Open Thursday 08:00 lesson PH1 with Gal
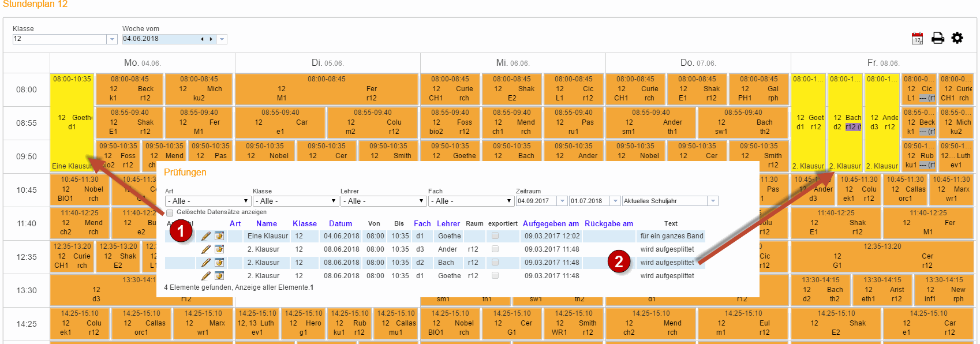980x344 pixels. point(759,88)
